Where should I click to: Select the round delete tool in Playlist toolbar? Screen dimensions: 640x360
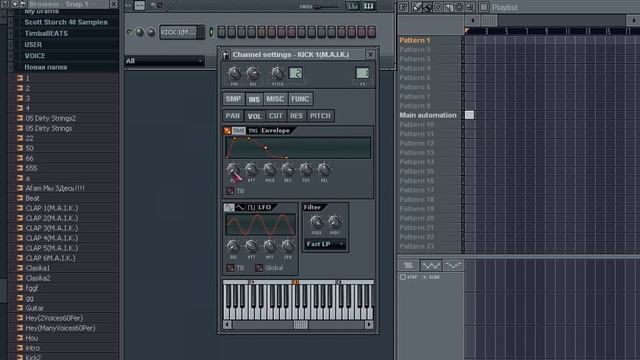tap(438, 7)
